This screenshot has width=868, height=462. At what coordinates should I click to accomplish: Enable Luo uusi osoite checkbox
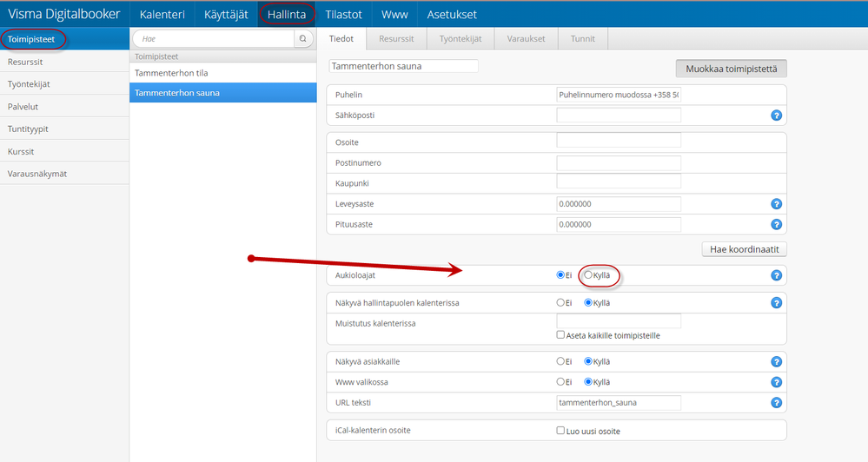(x=561, y=431)
